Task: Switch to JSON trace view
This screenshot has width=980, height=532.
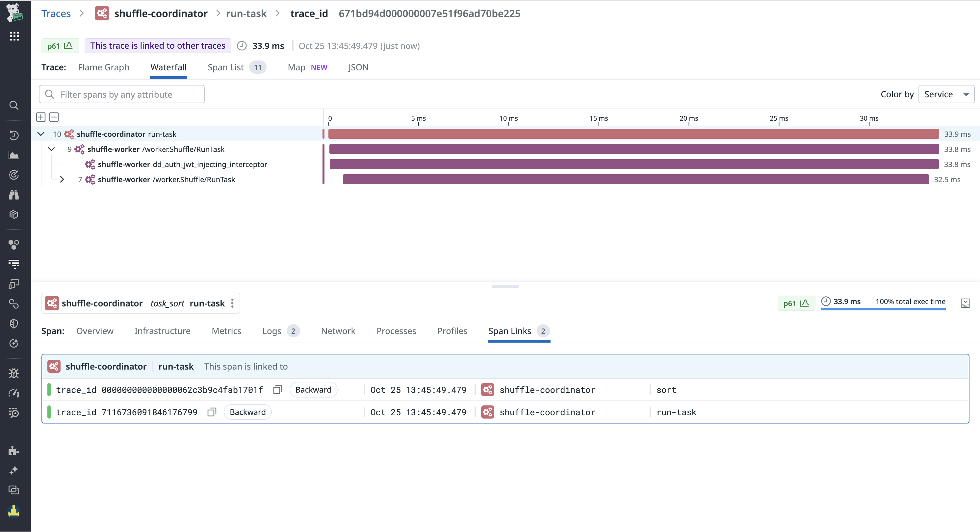Action: [358, 67]
